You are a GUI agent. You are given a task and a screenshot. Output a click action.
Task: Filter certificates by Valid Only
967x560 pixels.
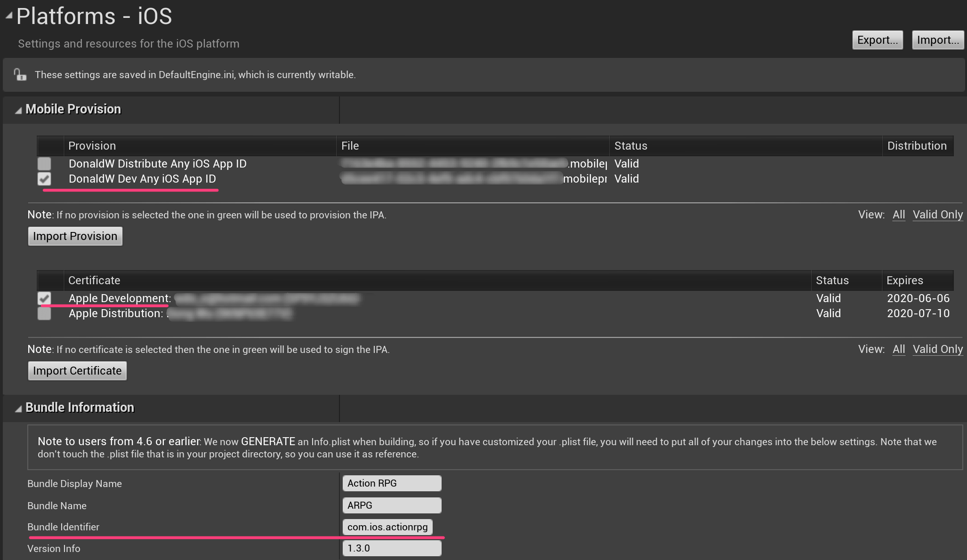(x=937, y=349)
